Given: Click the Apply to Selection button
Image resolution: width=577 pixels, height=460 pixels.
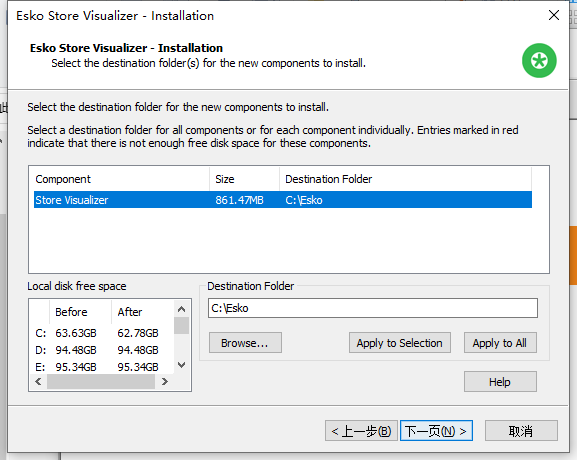Looking at the screenshot, I should tap(400, 343).
